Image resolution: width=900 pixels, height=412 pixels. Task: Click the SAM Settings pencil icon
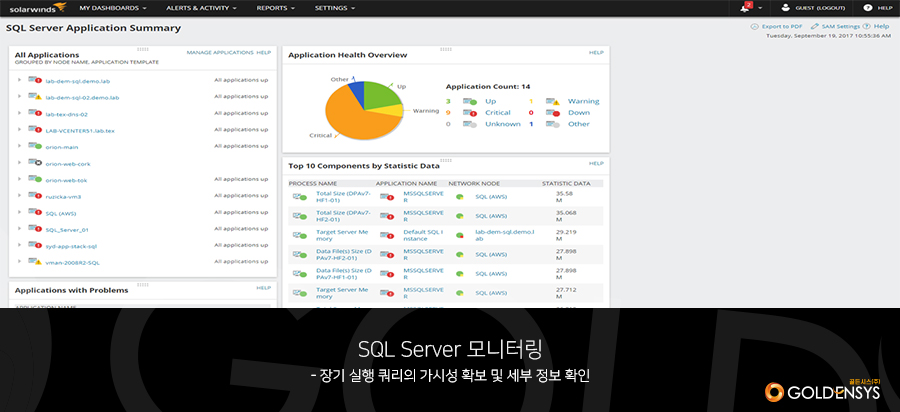tap(814, 26)
